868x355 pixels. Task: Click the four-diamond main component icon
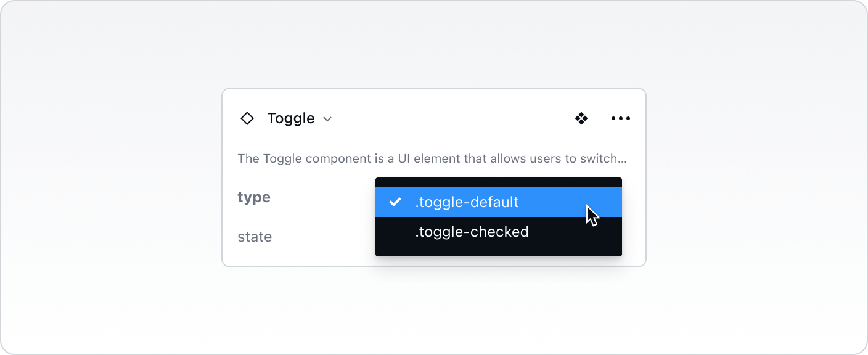tap(581, 118)
